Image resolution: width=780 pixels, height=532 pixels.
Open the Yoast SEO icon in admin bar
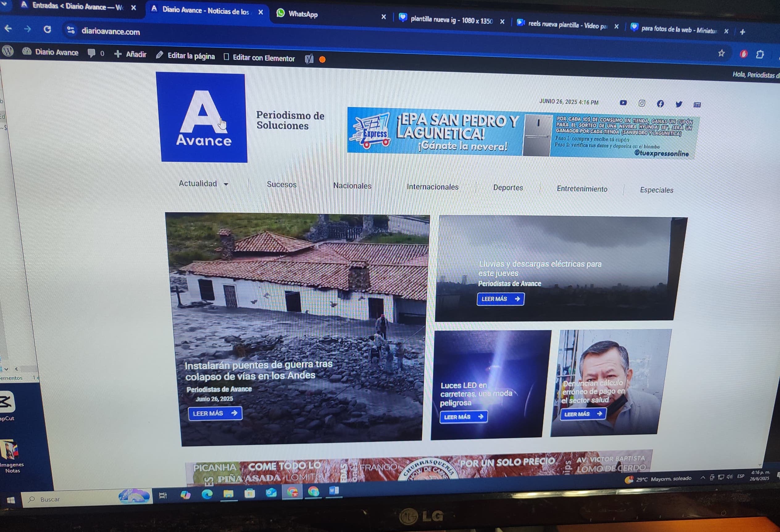pyautogui.click(x=309, y=59)
